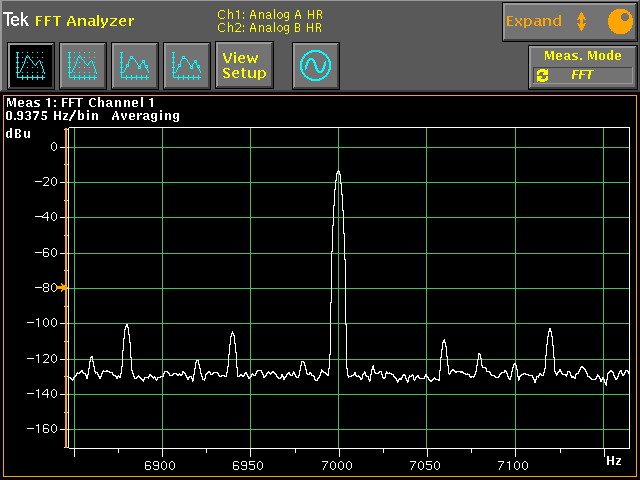
Task: Click the orange knob icon
Action: click(619, 21)
